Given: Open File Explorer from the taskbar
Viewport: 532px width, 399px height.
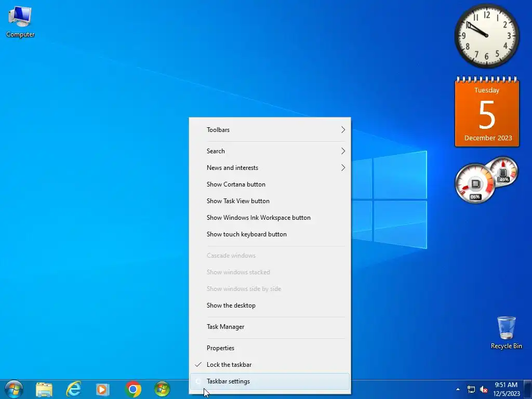Looking at the screenshot, I should [x=44, y=390].
